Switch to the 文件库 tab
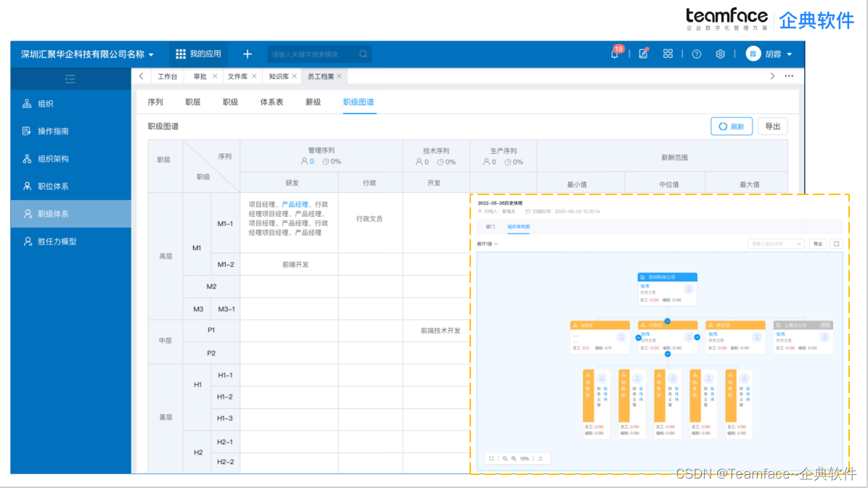868x488 pixels. [x=237, y=76]
